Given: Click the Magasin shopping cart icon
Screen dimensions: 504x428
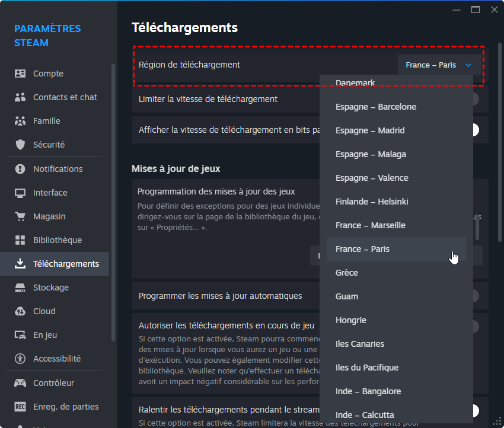Looking at the screenshot, I should point(20,216).
